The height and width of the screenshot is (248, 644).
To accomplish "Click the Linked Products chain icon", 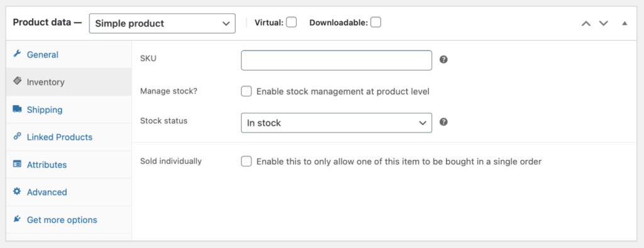I will tap(17, 137).
